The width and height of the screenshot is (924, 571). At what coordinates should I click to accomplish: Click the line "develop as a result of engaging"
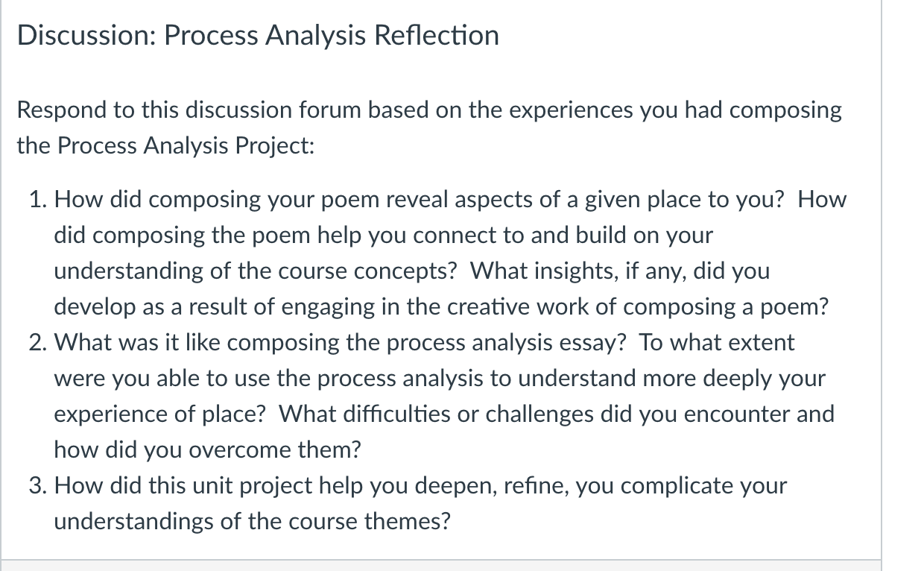click(x=441, y=307)
